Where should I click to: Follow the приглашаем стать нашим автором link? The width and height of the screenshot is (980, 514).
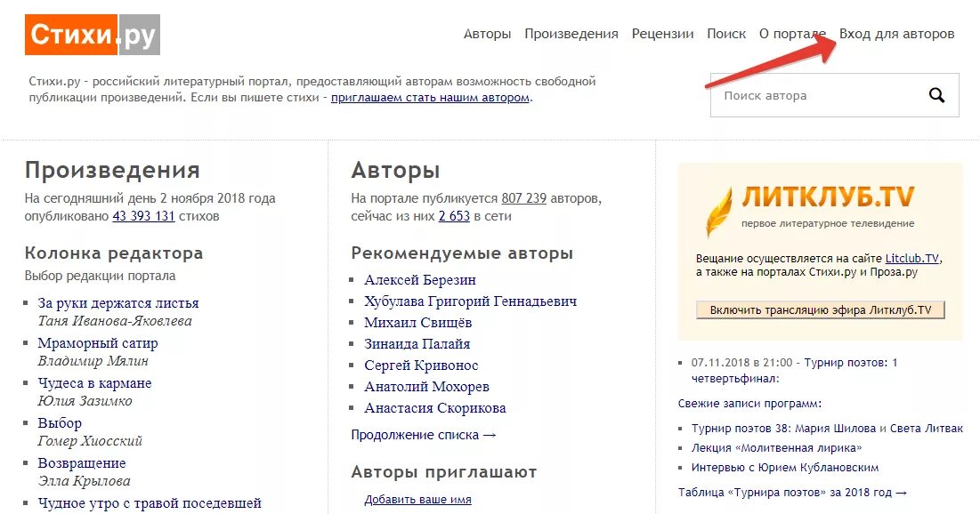[430, 98]
